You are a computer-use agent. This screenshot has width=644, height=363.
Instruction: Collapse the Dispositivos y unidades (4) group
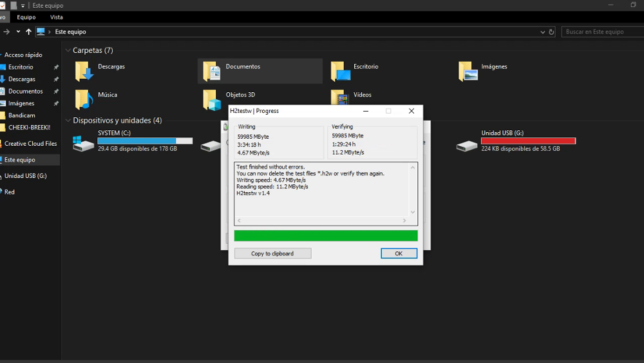pyautogui.click(x=68, y=121)
